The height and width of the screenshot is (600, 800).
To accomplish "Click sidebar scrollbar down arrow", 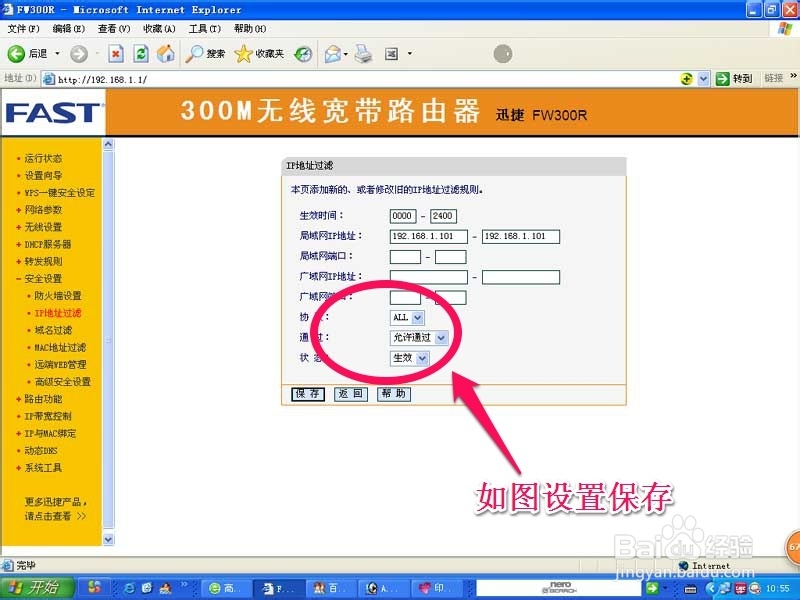I will click(108, 539).
